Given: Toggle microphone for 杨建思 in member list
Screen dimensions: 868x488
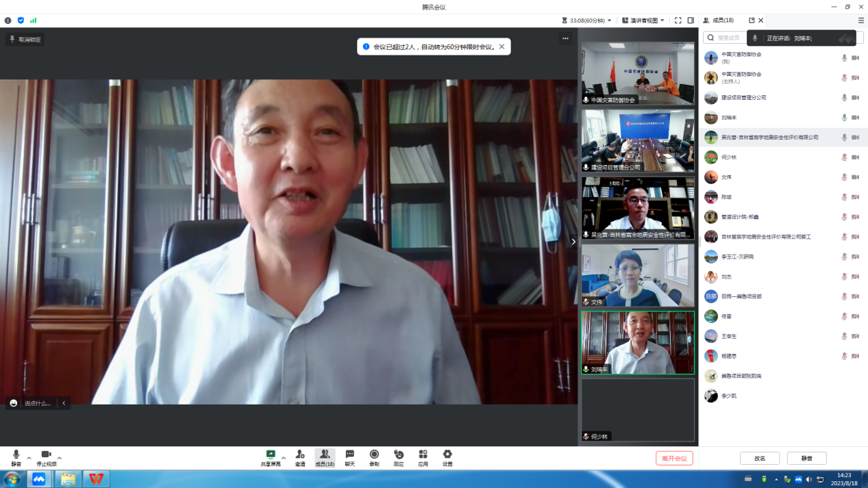Looking at the screenshot, I should (845, 356).
